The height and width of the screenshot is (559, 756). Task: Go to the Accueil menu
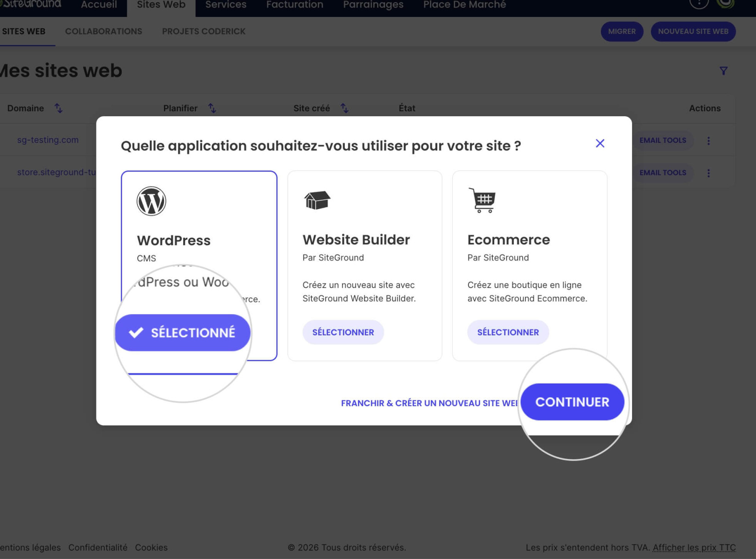tap(99, 5)
